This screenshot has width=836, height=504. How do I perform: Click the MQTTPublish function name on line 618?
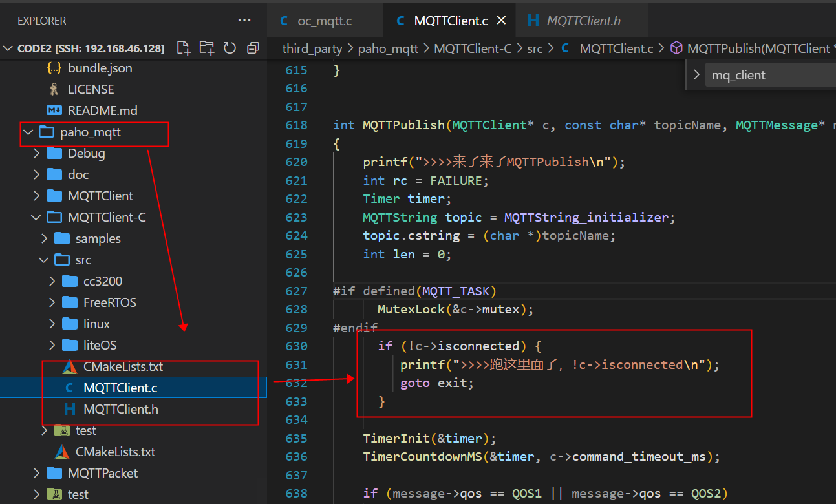coord(404,125)
